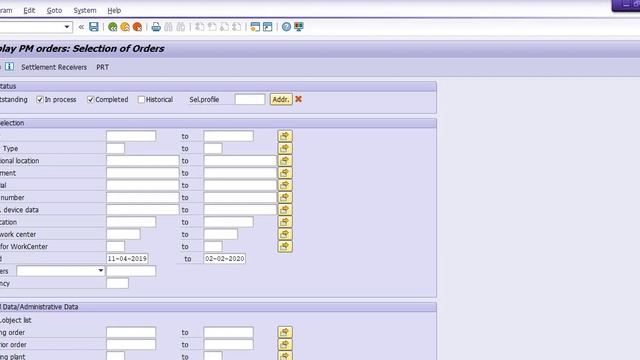Click the 'ior order' to-value field
The height and width of the screenshot is (360, 640).
[x=229, y=344]
